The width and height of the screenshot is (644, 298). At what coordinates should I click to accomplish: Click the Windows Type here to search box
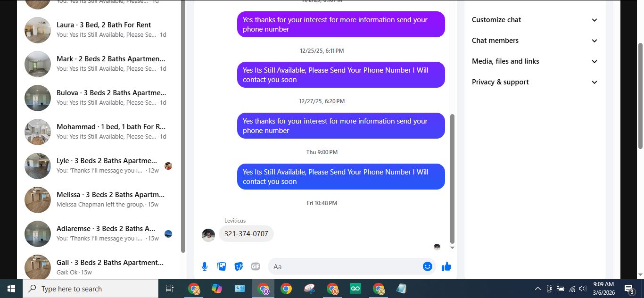(91, 289)
